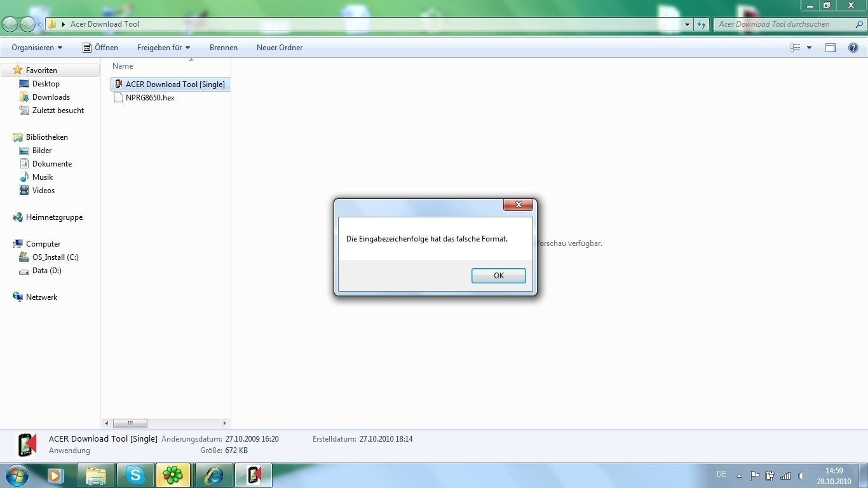Open Desktop in Favoriten
The width and height of the screenshot is (868, 488).
pyautogui.click(x=46, y=84)
